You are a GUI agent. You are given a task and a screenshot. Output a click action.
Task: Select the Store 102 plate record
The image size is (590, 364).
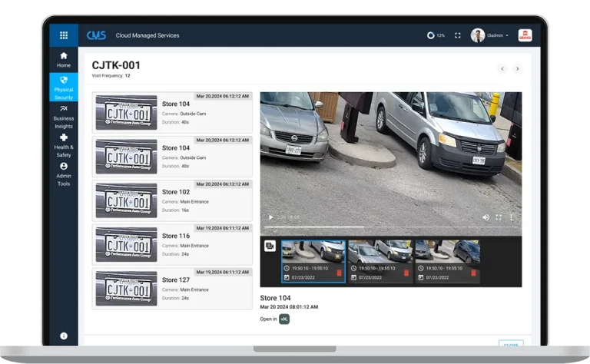(x=172, y=200)
